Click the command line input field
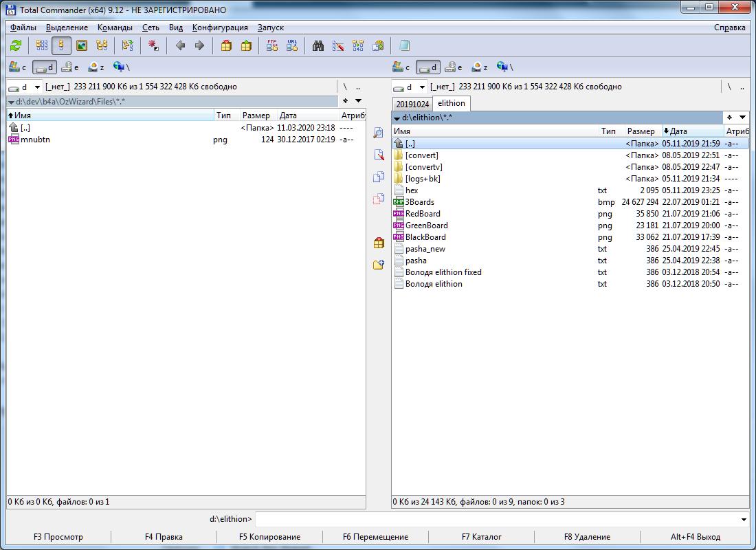The height and width of the screenshot is (550, 756). (497, 519)
